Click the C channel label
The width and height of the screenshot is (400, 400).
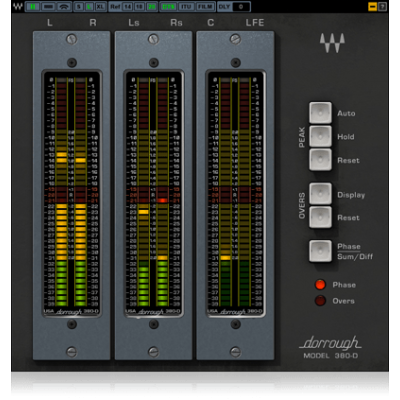210,23
